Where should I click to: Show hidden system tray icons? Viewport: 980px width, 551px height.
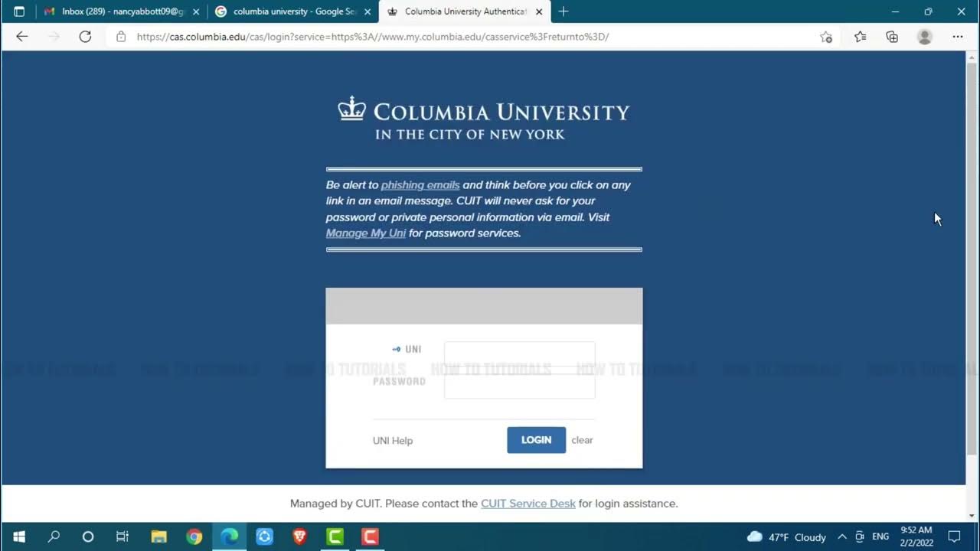(842, 537)
